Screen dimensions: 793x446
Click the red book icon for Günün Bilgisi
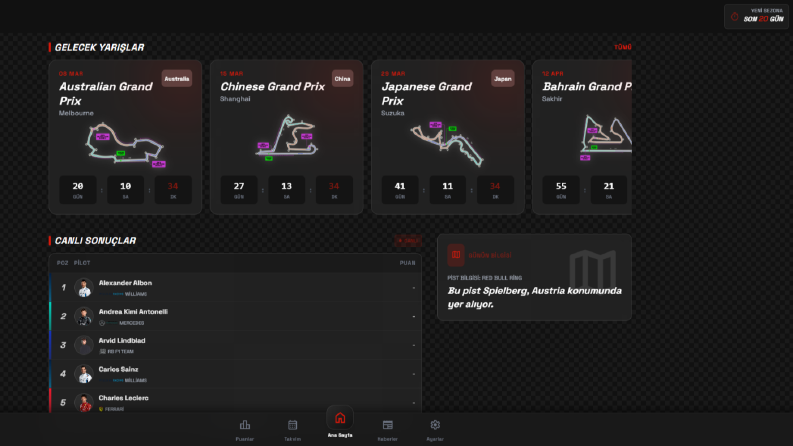pyautogui.click(x=456, y=255)
